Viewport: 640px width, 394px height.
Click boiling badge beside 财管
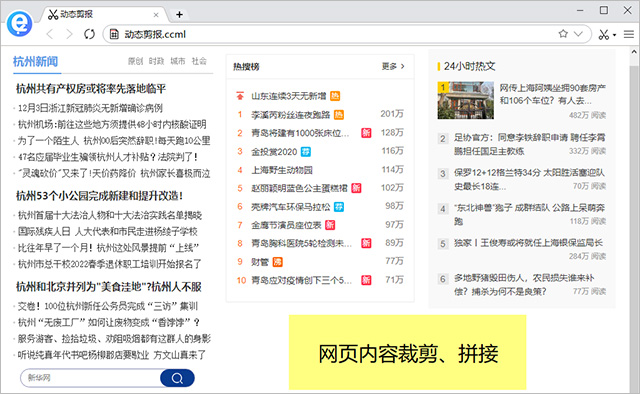(278, 262)
